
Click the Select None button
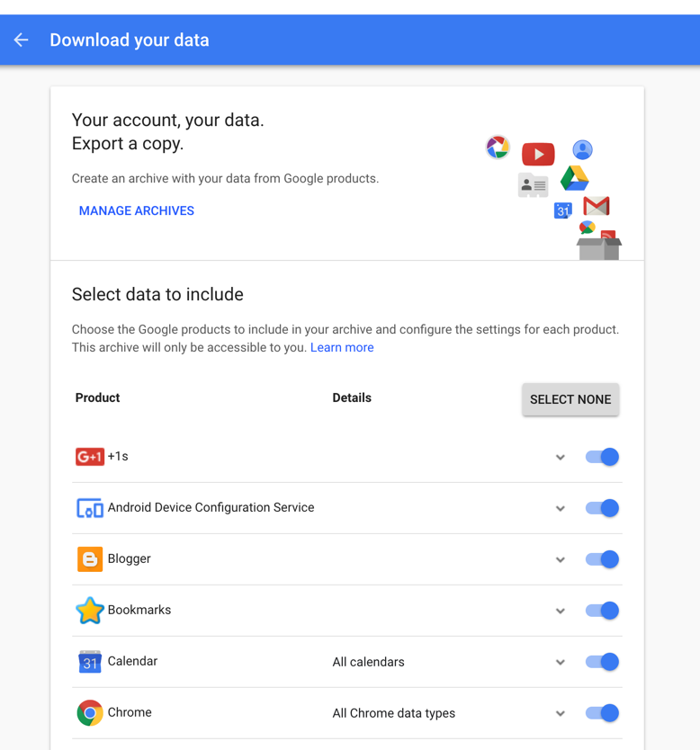click(570, 399)
